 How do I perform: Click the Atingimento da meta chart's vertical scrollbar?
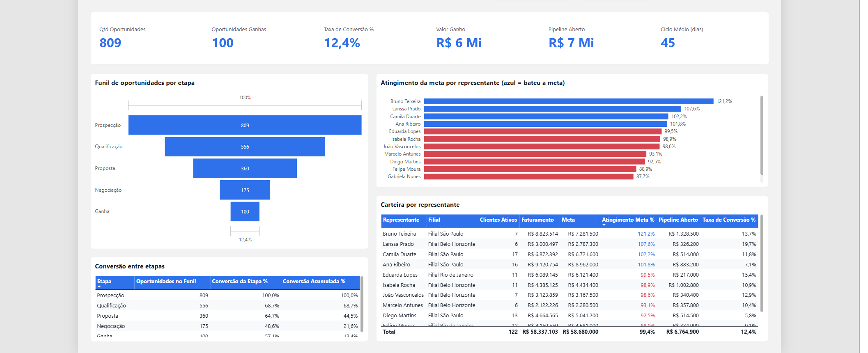click(762, 135)
